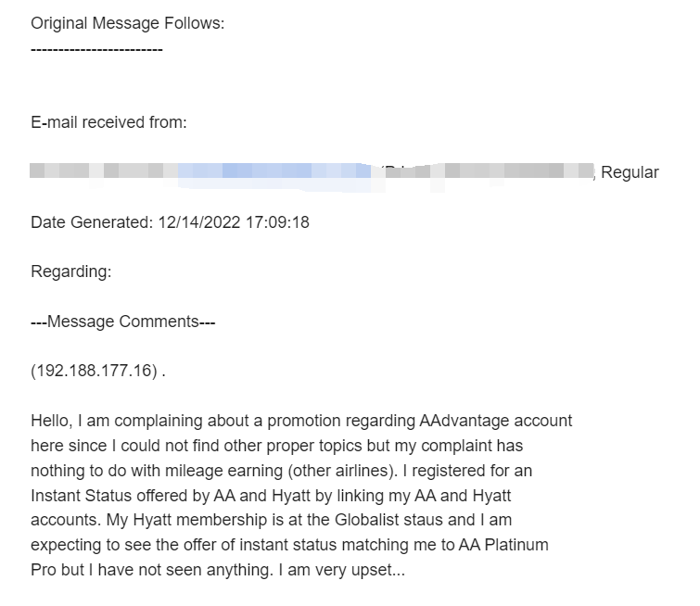
Task: Click the 'Original Message Follows:' header line
Action: [x=127, y=23]
